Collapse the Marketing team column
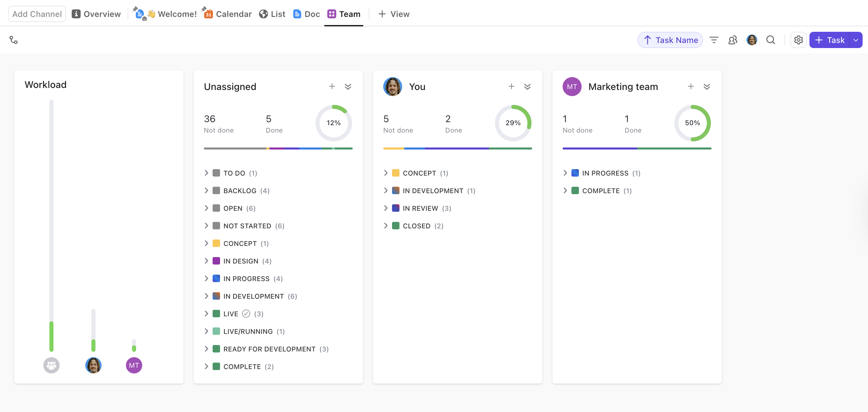 [707, 87]
